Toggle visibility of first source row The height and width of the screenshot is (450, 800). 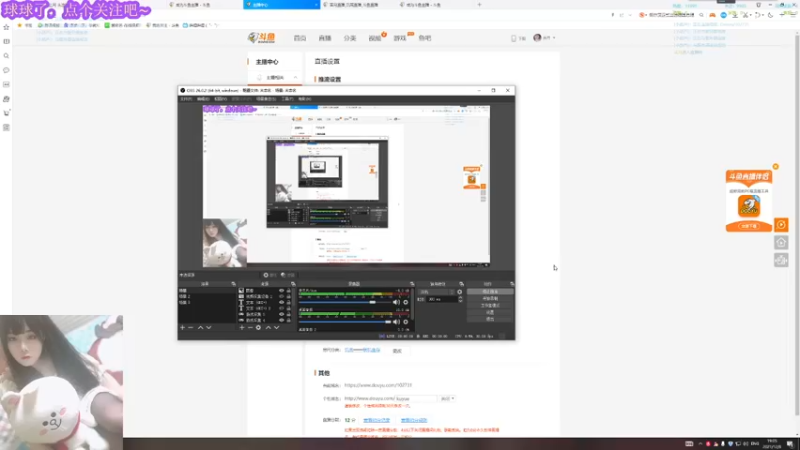[x=281, y=290]
